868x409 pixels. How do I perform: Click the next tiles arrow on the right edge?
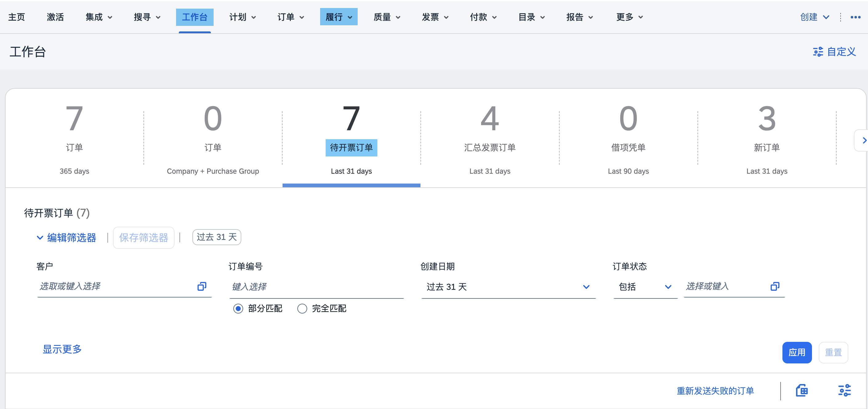(x=864, y=140)
